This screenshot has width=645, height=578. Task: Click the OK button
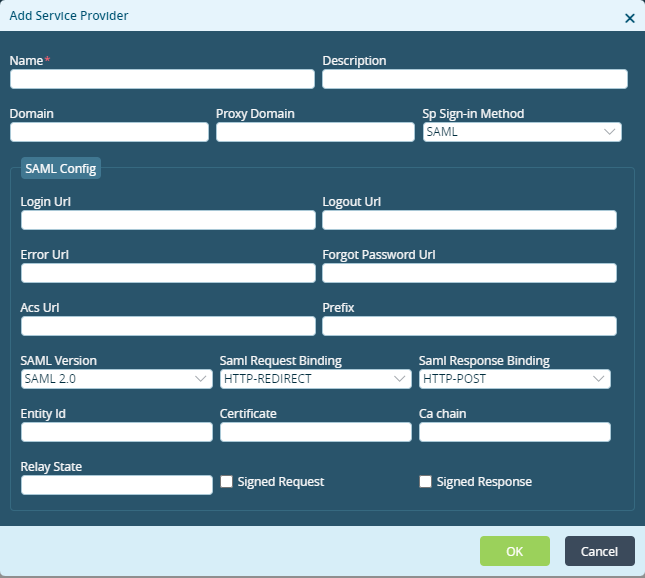[x=514, y=551]
